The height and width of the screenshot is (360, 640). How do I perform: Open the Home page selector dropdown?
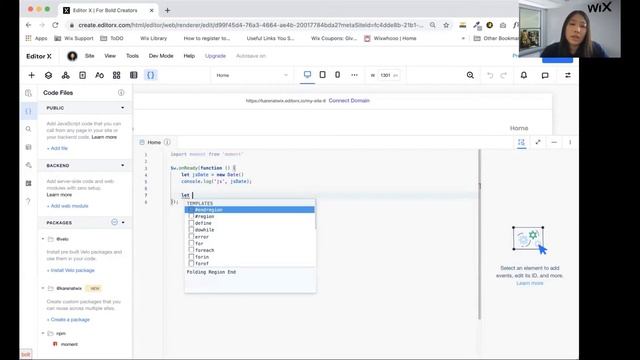click(x=252, y=75)
